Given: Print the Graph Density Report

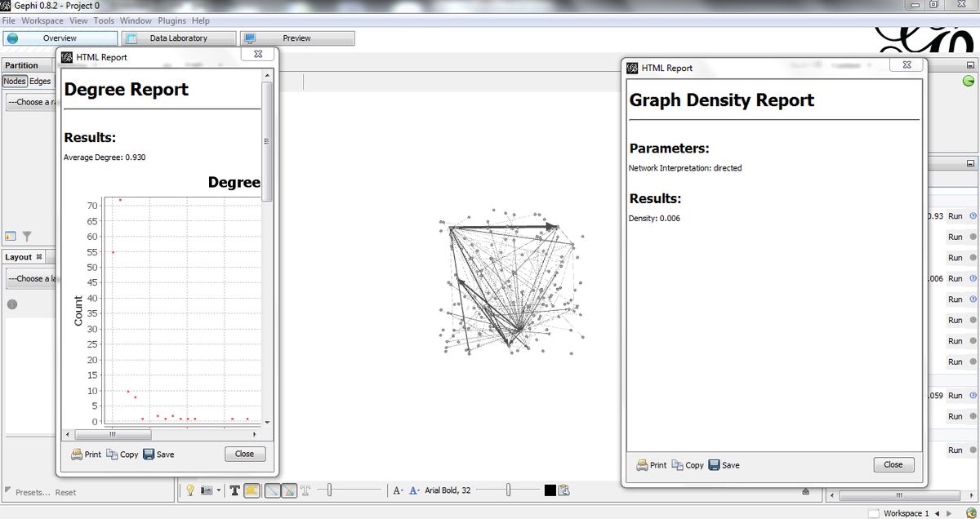Looking at the screenshot, I should 651,465.
